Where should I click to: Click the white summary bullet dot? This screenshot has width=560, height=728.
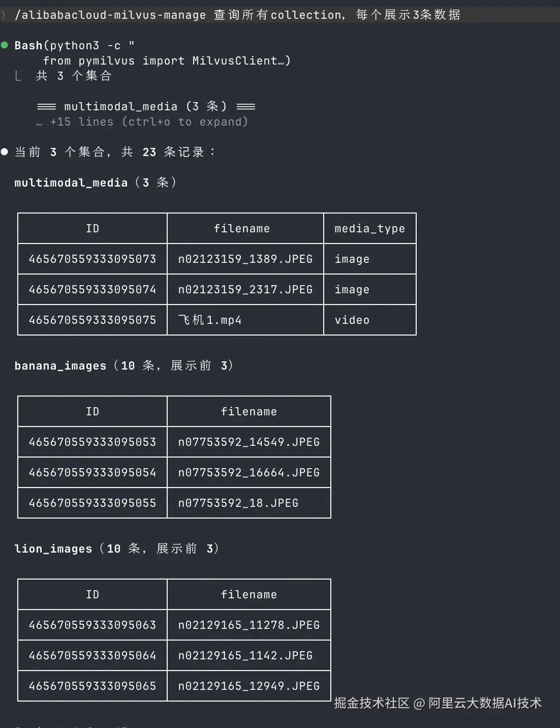[x=5, y=151]
